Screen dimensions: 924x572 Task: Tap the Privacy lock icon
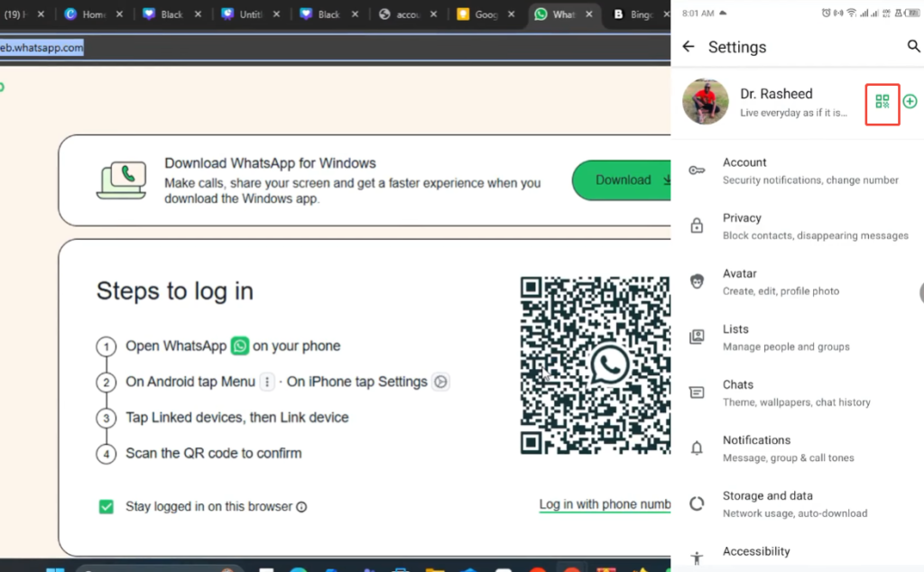697,226
